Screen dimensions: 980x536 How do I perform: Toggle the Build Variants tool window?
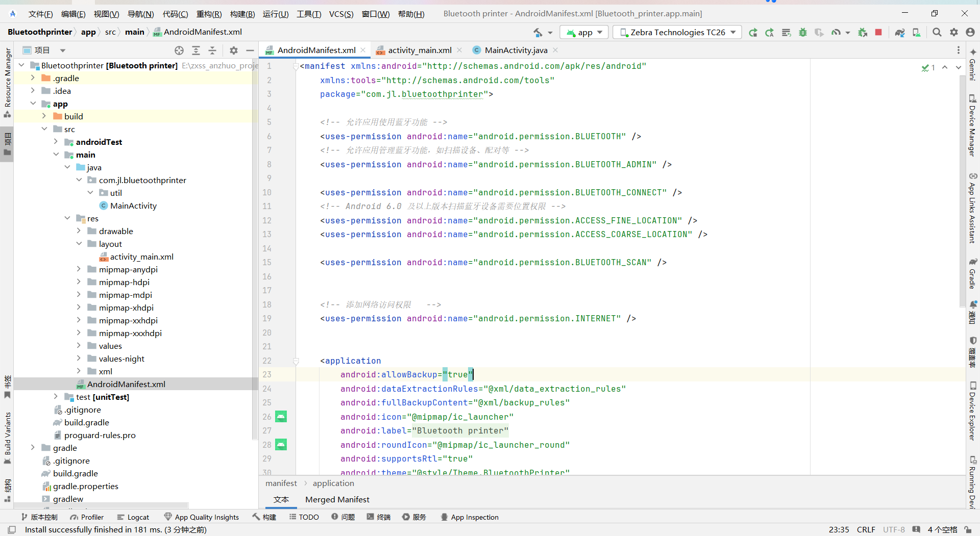pyautogui.click(x=7, y=438)
